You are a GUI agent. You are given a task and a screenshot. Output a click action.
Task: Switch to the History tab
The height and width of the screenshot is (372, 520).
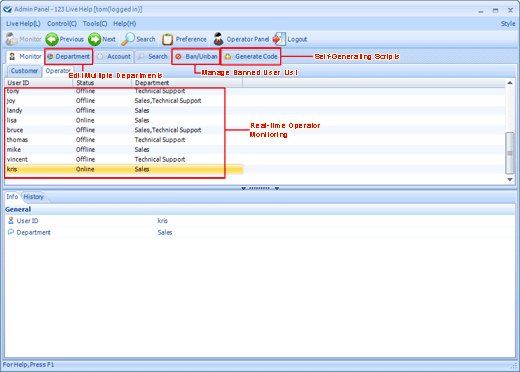(x=33, y=197)
